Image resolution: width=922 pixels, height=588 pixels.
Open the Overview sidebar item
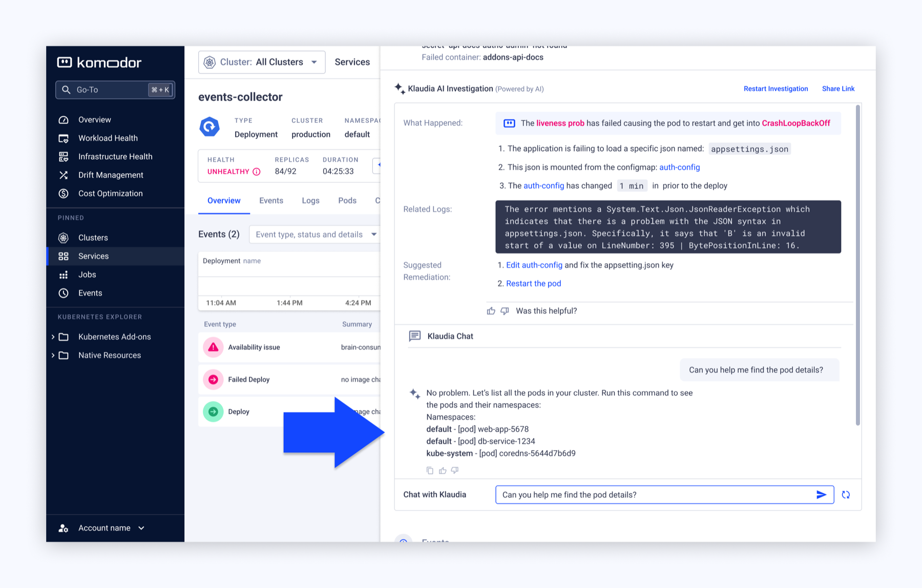coord(94,119)
